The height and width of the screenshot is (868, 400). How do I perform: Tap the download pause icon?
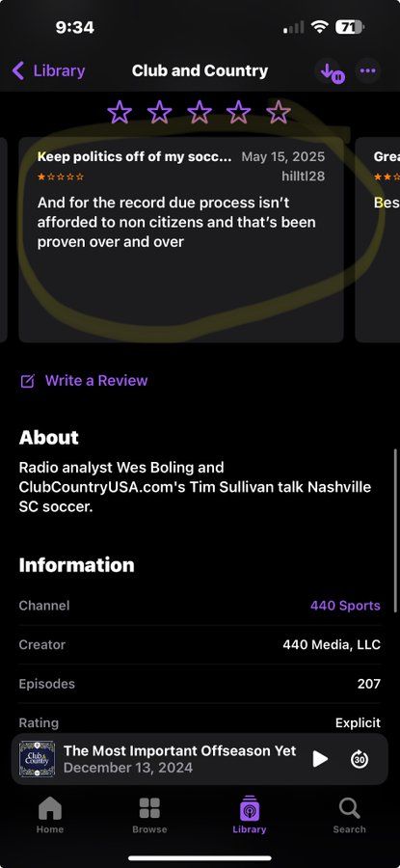click(333, 71)
